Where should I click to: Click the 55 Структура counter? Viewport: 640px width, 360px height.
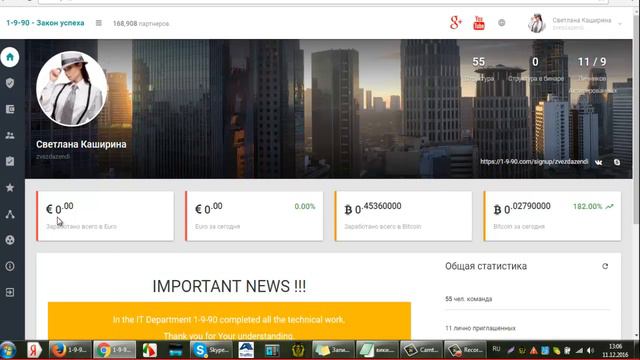point(479,69)
